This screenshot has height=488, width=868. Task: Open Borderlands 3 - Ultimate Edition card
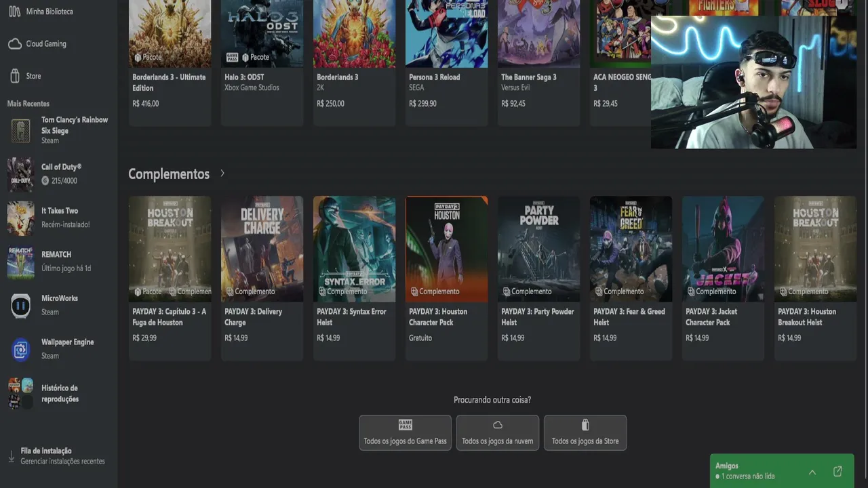click(170, 62)
